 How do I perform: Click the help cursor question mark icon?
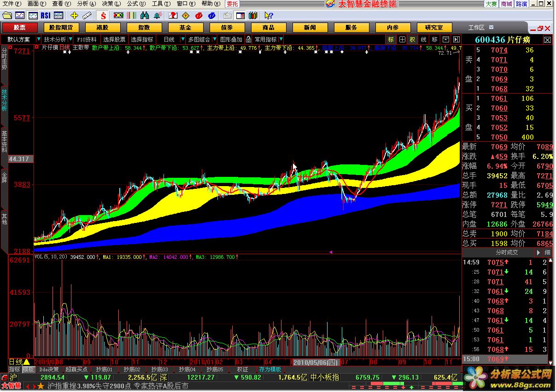point(269,16)
